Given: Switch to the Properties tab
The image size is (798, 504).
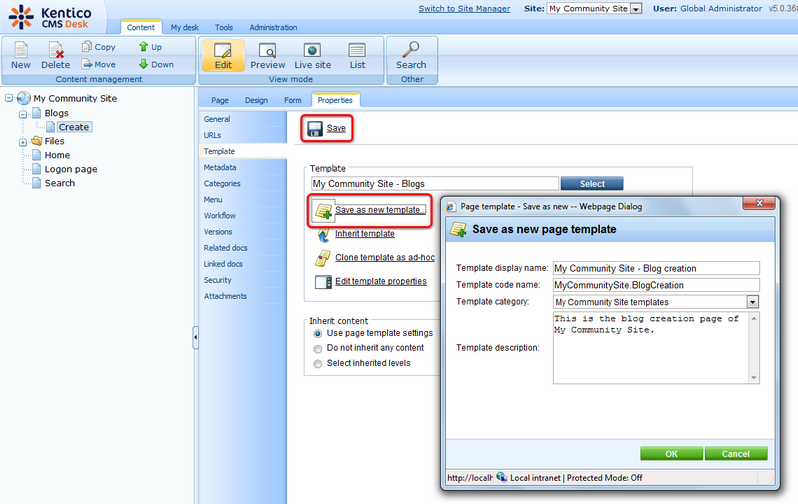Looking at the screenshot, I should (x=335, y=100).
